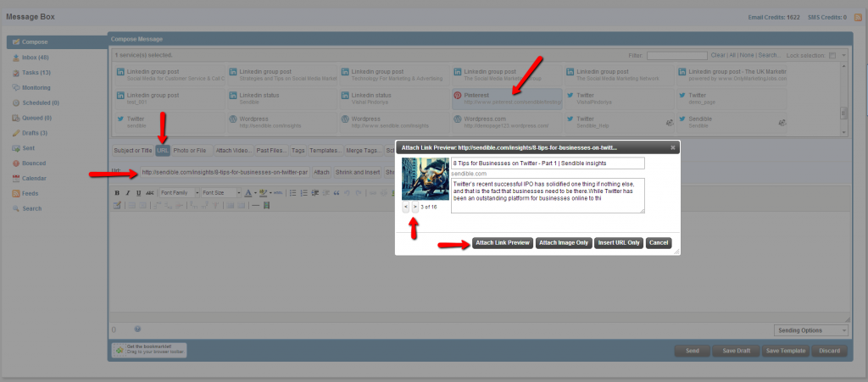Viewport: 868px width, 382px height.
Task: Click the bull preview thumbnail
Action: click(x=426, y=179)
